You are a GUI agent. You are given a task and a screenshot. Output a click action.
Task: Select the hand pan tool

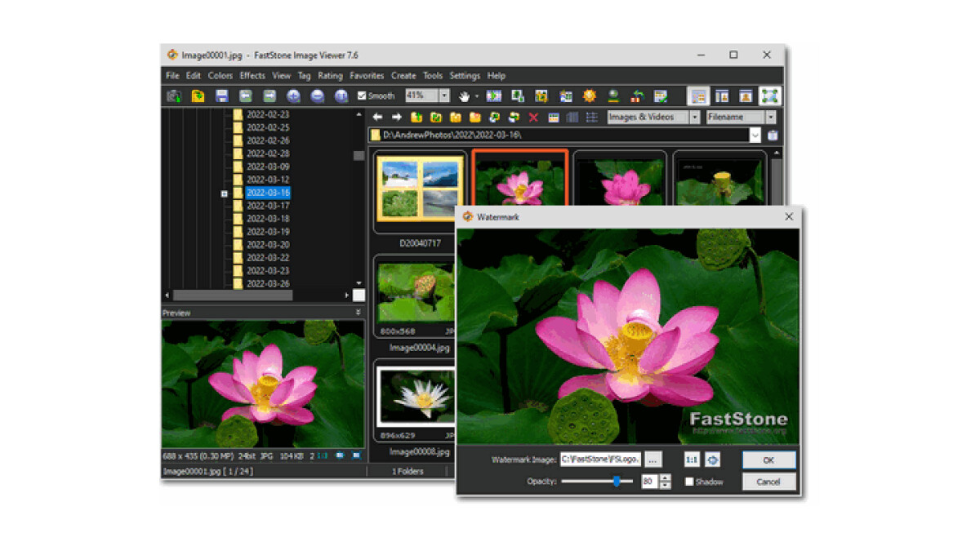[465, 96]
